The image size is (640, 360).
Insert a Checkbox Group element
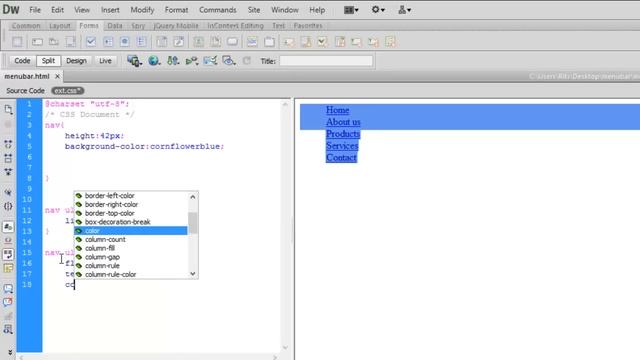[108, 42]
